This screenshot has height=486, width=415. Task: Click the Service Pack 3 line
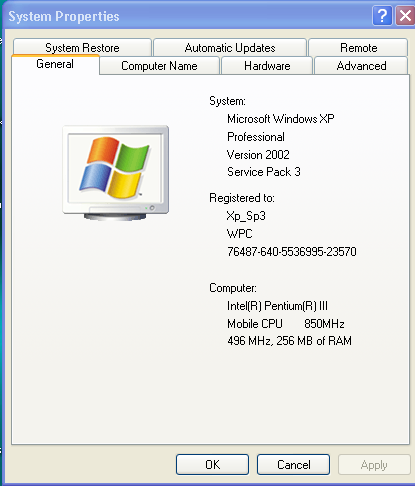point(264,172)
